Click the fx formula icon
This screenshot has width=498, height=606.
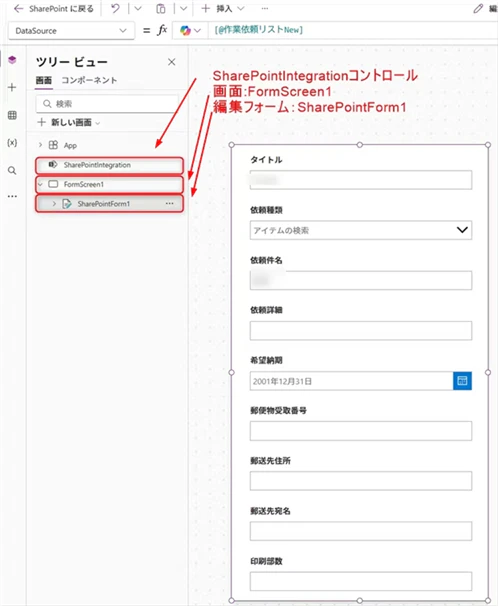[x=162, y=30]
